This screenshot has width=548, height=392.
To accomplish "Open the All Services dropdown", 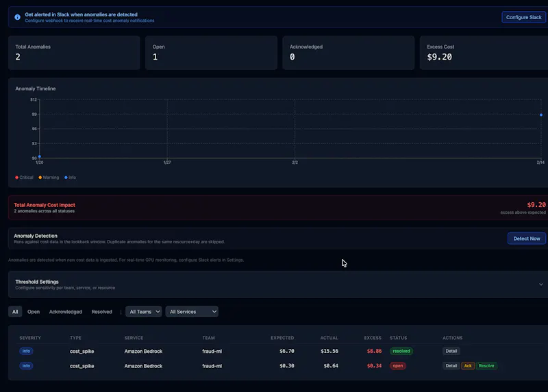I will point(192,312).
